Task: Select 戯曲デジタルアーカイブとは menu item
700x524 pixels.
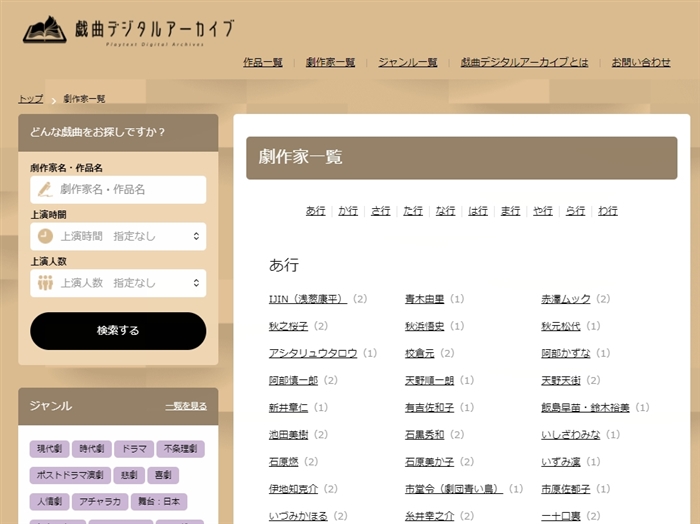Action: pos(524,62)
